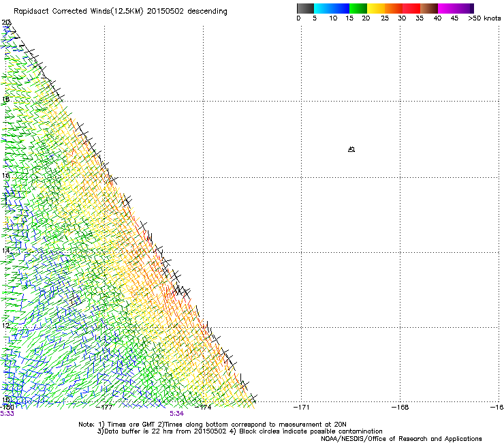Viewport: 504px width, 443px height.
Task: Click the latitude label '16'
Action: pyautogui.click(x=5, y=176)
